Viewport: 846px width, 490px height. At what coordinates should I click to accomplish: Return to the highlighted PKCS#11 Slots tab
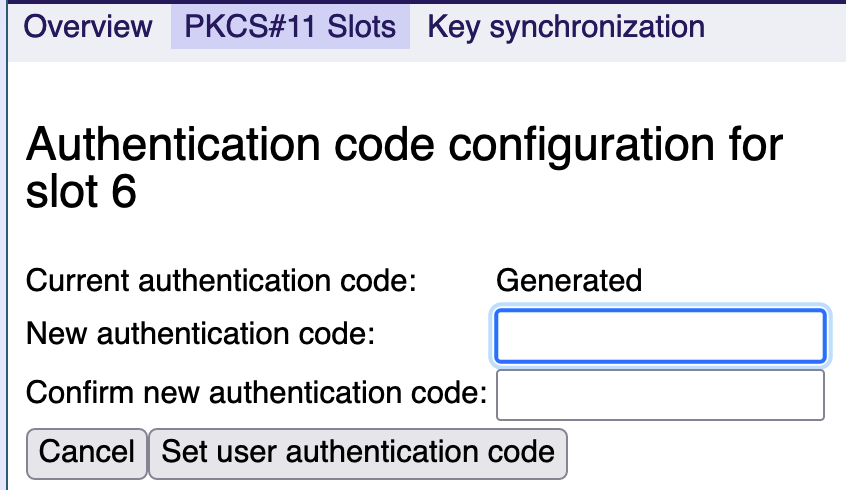290,26
